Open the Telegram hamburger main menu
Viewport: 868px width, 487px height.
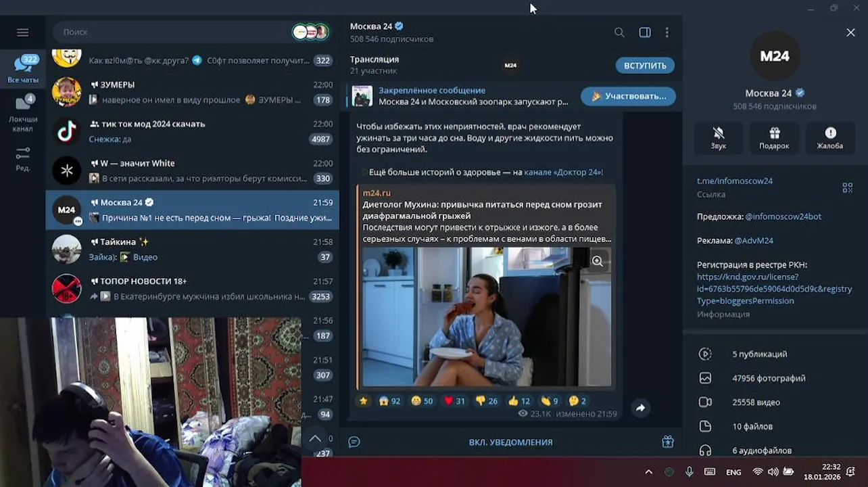pyautogui.click(x=22, y=32)
